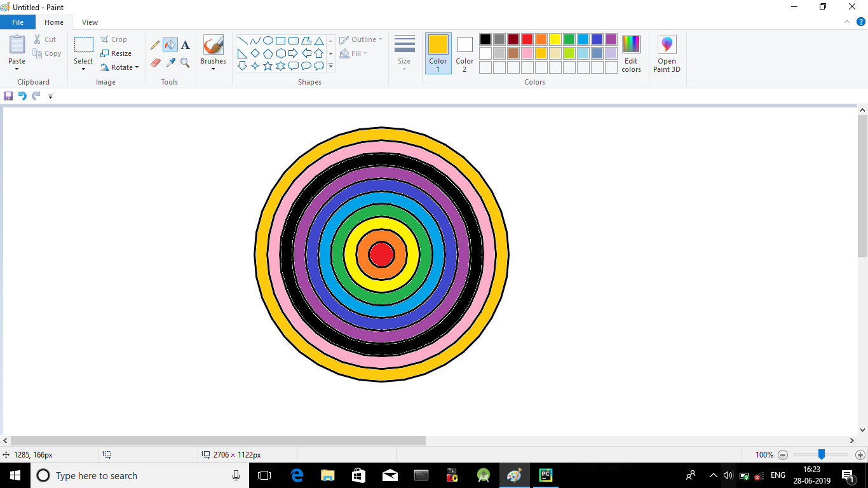Click the Resize button
868x488 pixels.
click(116, 53)
